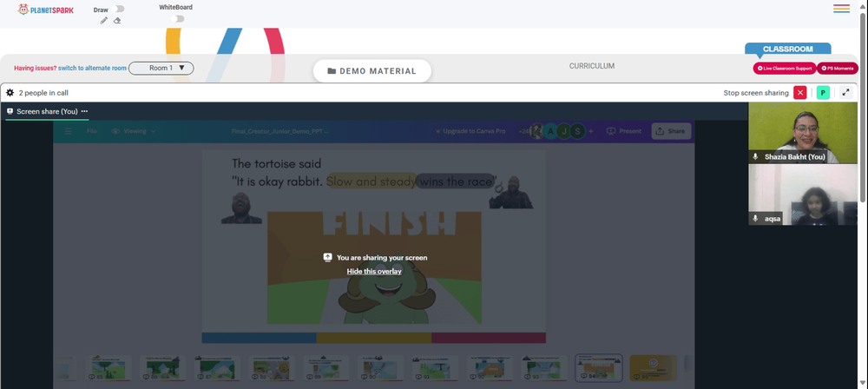Select yellow slide thumbnail 95
868x389 pixels.
pyautogui.click(x=654, y=368)
